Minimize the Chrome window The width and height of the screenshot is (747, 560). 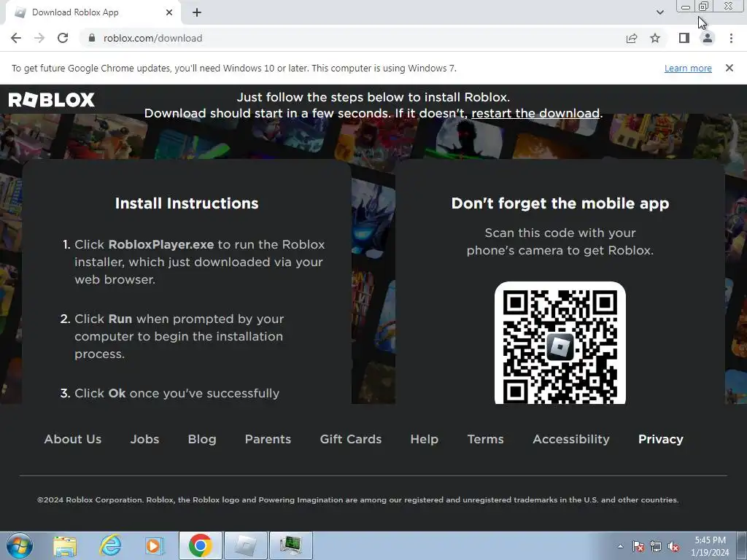tap(685, 7)
